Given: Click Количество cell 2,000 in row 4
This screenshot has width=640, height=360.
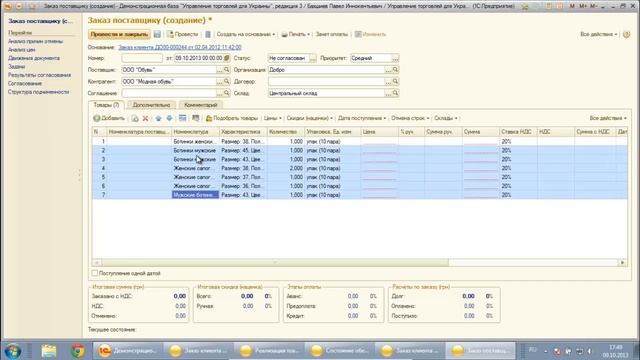Looking at the screenshot, I should pos(286,168).
